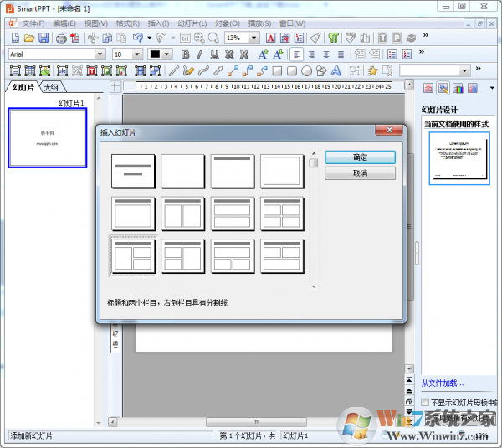This screenshot has height=448, width=502.
Task: Select the blank layout thumbnail in first row
Action: (x=182, y=171)
